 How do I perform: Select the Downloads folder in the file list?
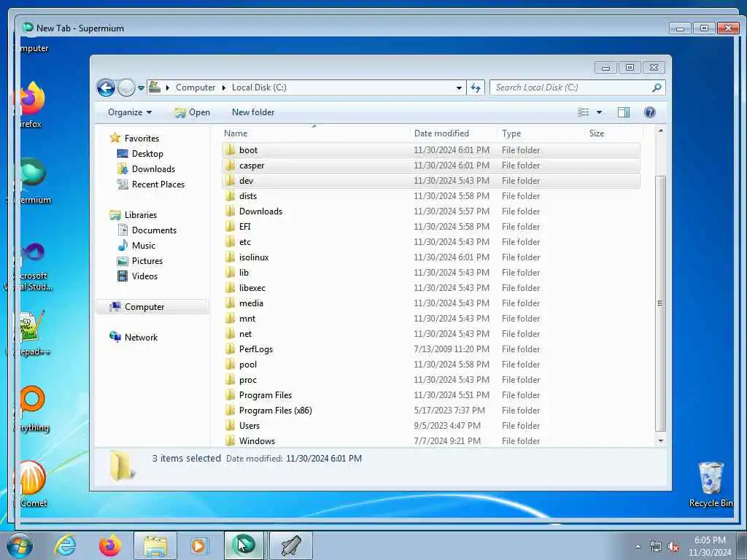click(260, 211)
